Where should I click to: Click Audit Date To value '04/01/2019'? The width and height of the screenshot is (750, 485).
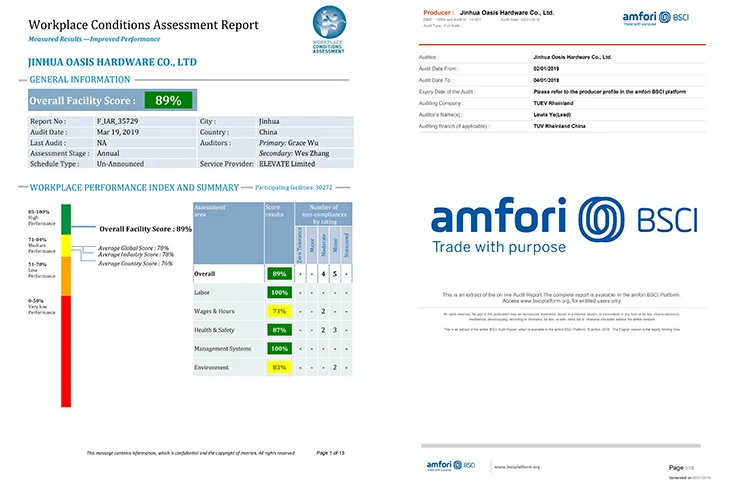pos(546,80)
